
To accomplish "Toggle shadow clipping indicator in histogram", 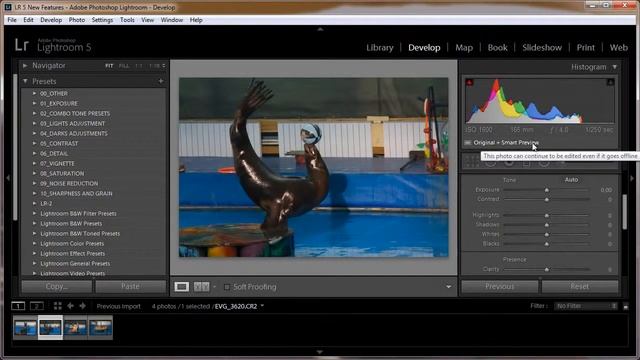I will (x=469, y=82).
